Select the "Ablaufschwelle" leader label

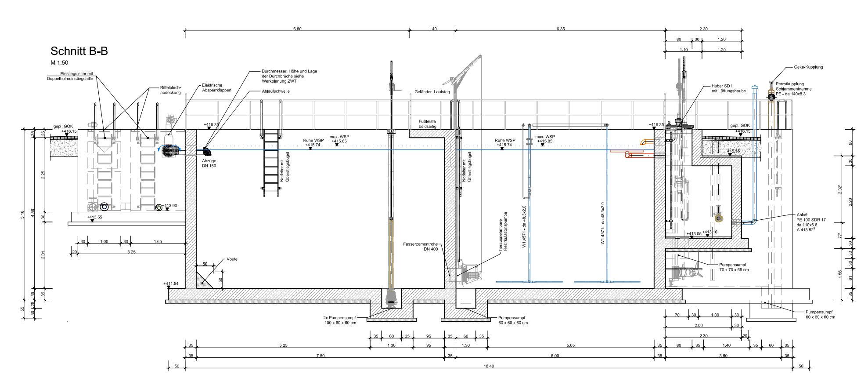(276, 91)
